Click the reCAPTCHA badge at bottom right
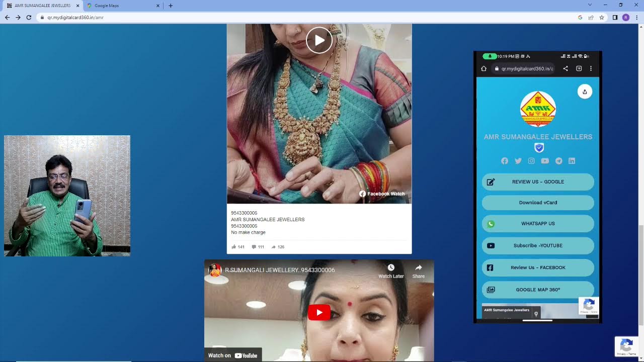This screenshot has height=362, width=644. pyautogui.click(x=626, y=346)
